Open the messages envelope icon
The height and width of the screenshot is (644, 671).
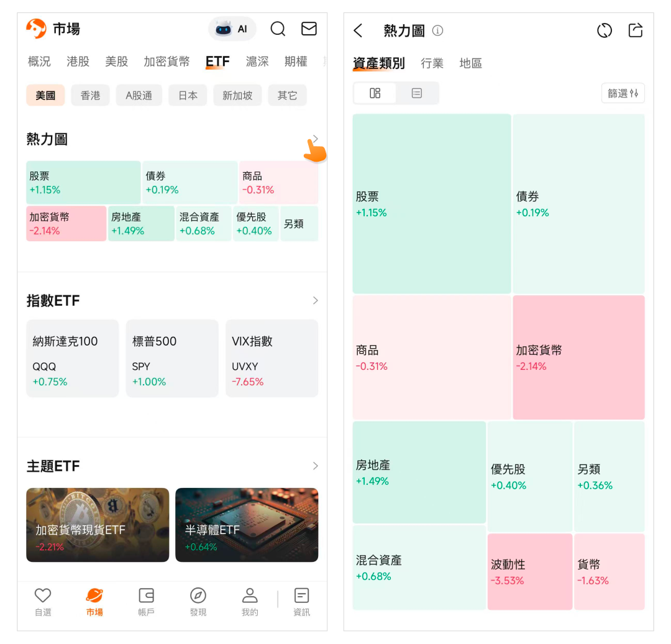click(x=309, y=29)
